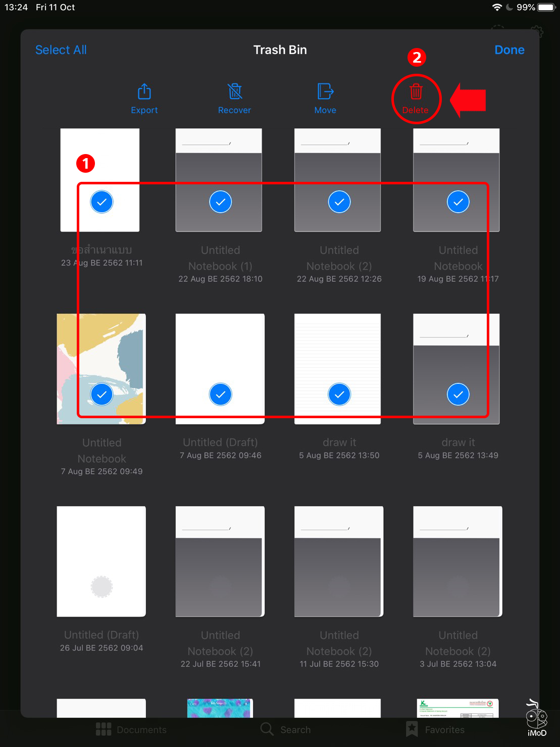Deselect the checkmark on Untitled Notebook (1)
The width and height of the screenshot is (560, 747).
tap(220, 202)
